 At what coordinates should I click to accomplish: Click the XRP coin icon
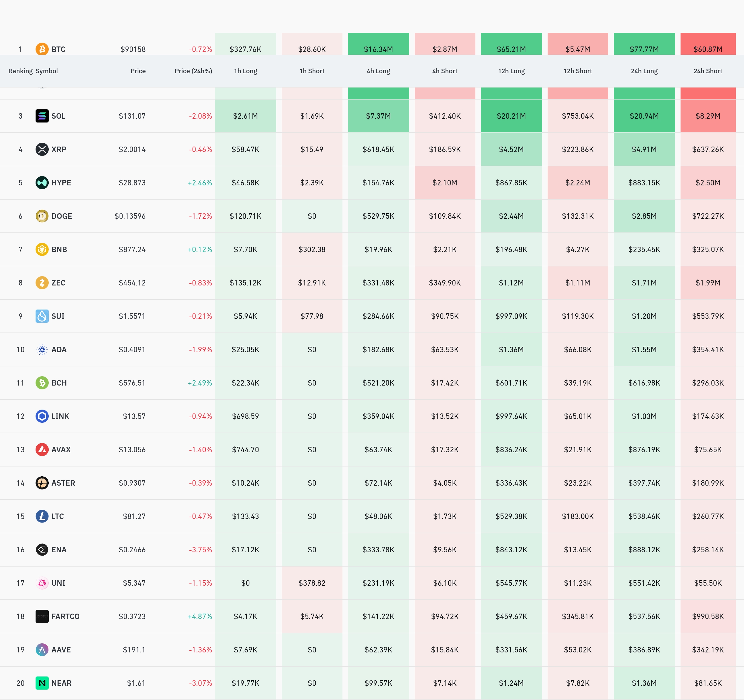pyautogui.click(x=42, y=149)
